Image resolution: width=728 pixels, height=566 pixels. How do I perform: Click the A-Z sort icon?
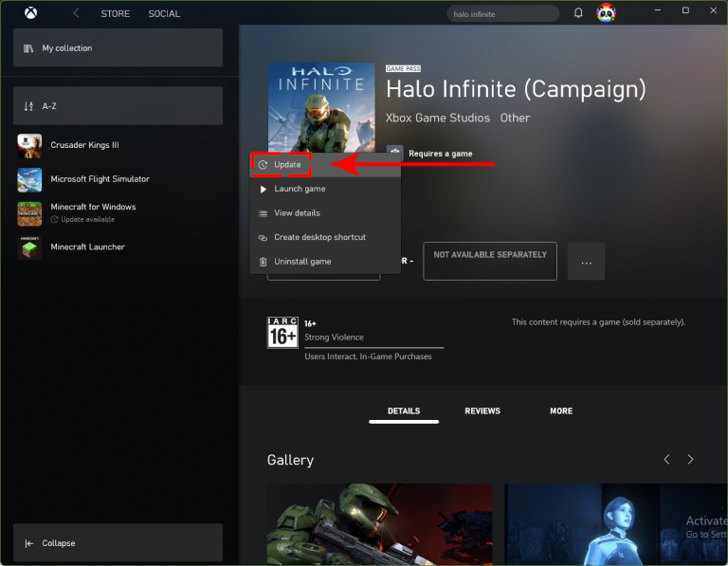pos(28,106)
